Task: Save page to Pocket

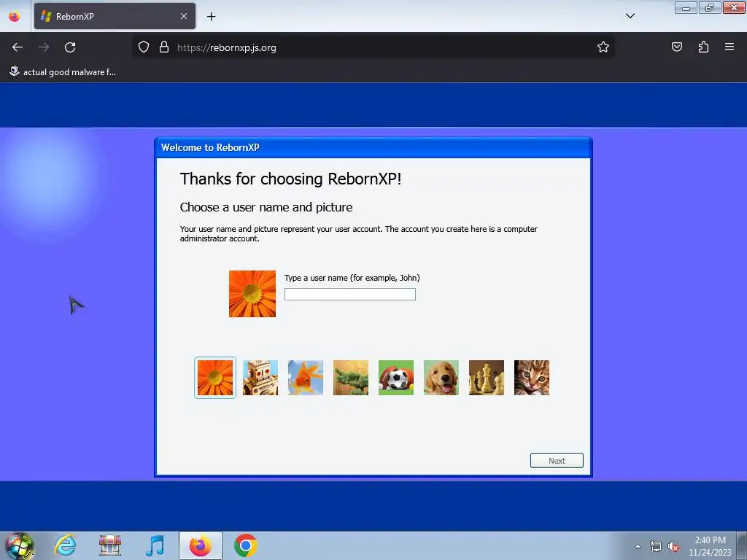Action: click(x=676, y=47)
